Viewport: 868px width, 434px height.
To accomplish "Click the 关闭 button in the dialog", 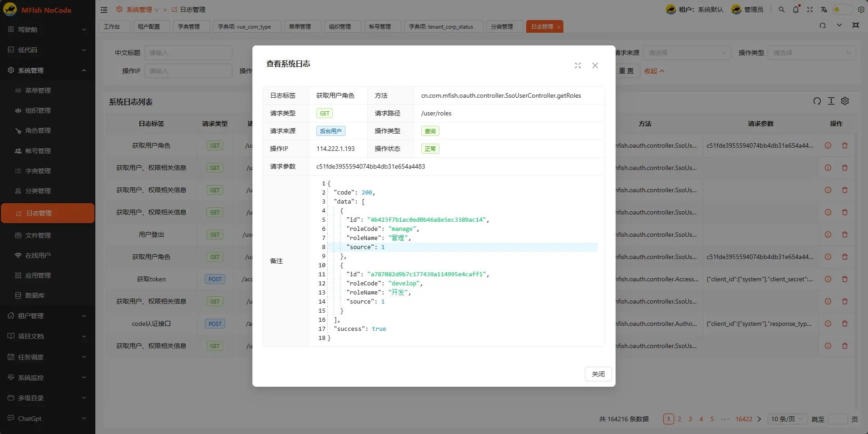I will [x=598, y=374].
